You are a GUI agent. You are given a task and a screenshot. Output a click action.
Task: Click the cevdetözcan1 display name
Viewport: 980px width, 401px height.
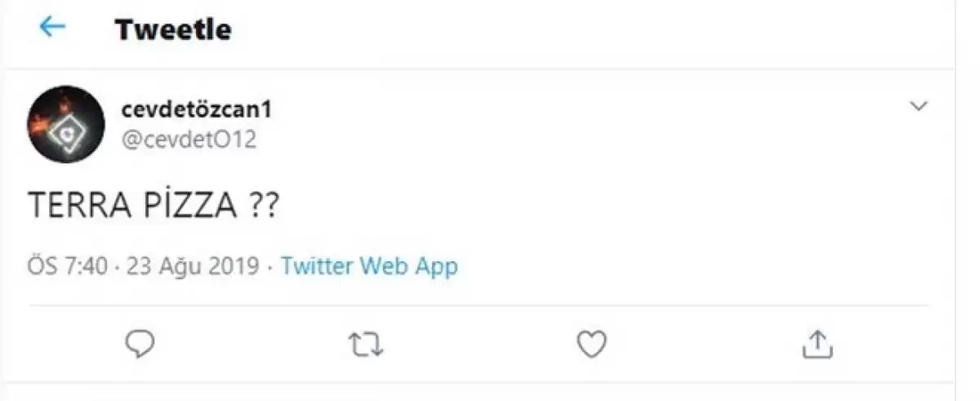pyautogui.click(x=196, y=110)
